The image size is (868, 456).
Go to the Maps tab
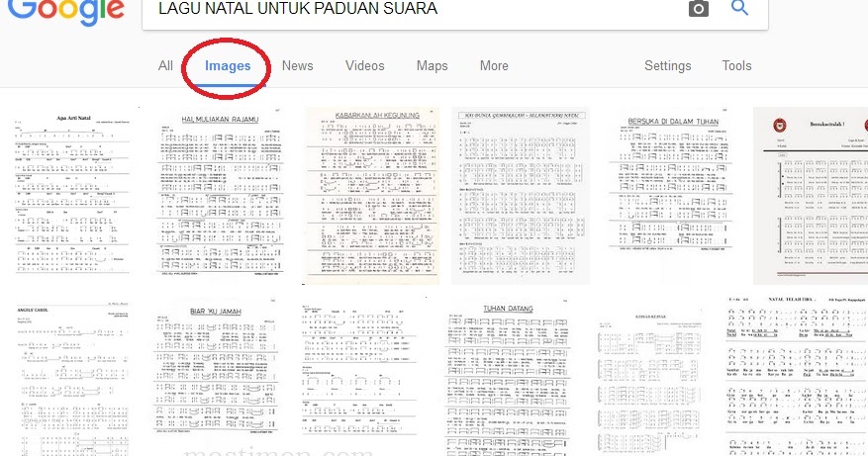[x=432, y=66]
